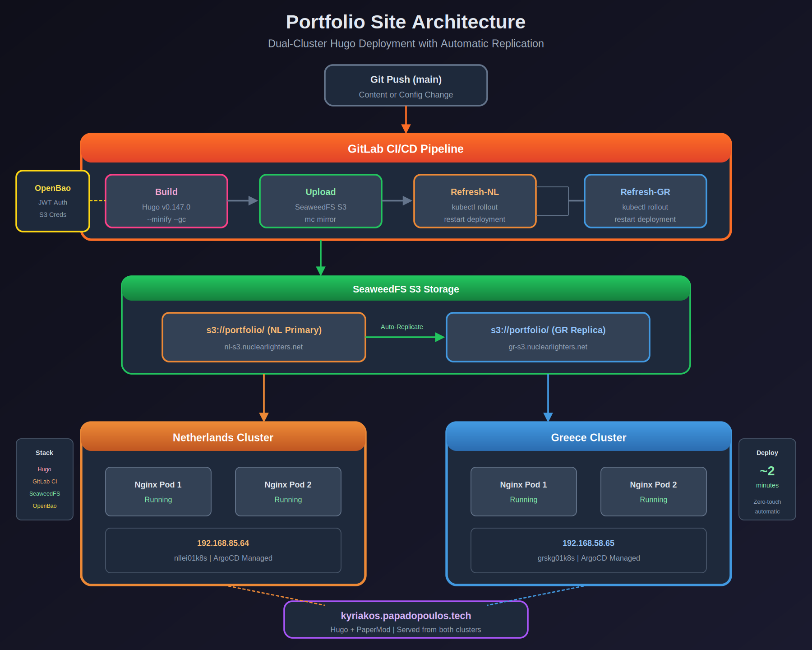Screen dimensions: 812x650
Task: Click the GitLab CI/CD Pipeline header
Action: coord(405,149)
